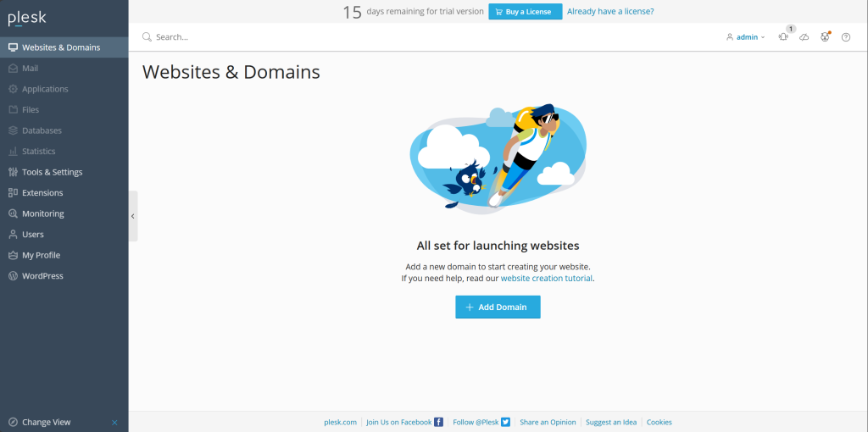The width and height of the screenshot is (868, 432).
Task: Collapse the sidebar with arrow handle
Action: [x=132, y=216]
